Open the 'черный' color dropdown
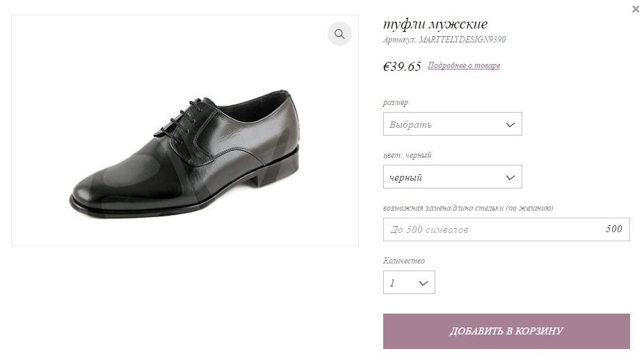 [x=452, y=177]
